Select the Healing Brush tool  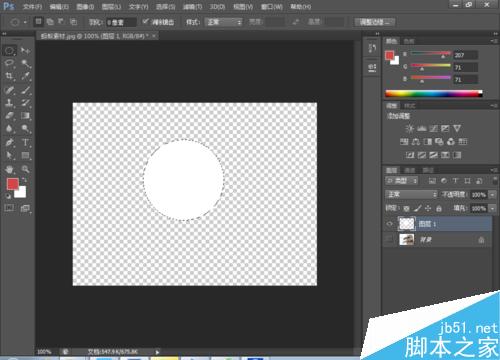pos(9,90)
